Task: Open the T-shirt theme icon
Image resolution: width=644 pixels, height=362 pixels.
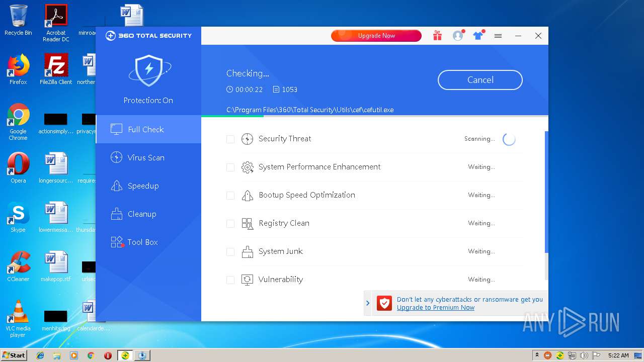Action: [x=478, y=36]
